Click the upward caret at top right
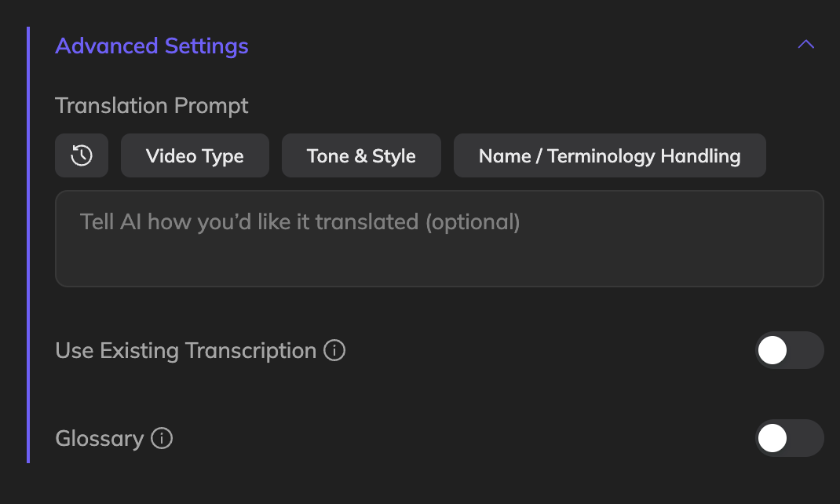840x504 pixels. tap(805, 45)
